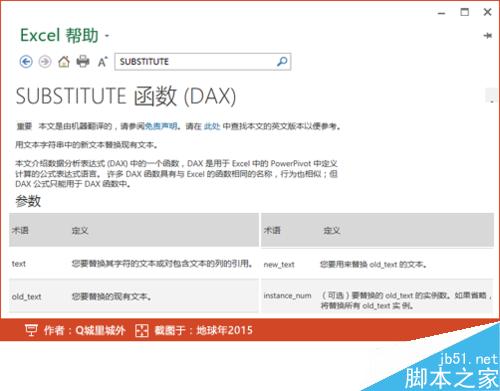Maximize the Excel help window
This screenshot has width=500, height=391.
tap(464, 12)
